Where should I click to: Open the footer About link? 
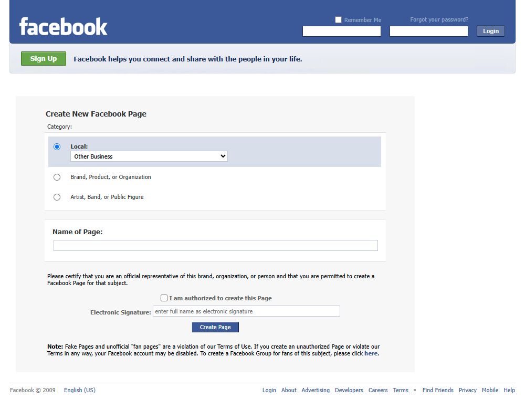[x=289, y=390]
